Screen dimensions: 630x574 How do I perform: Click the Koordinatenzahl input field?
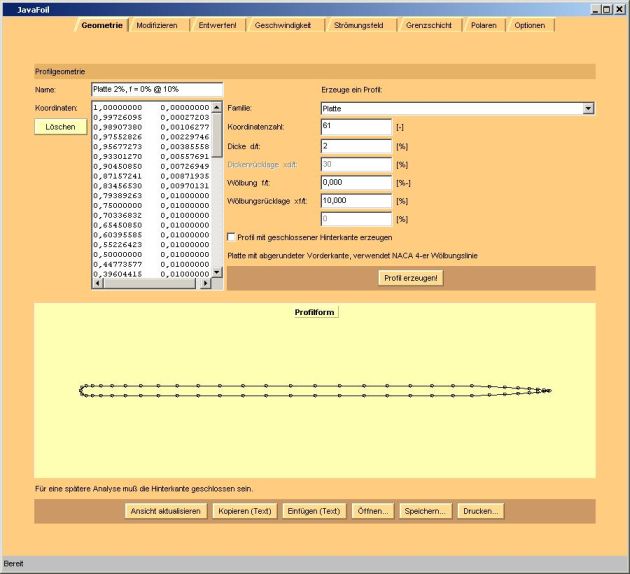coord(356,127)
